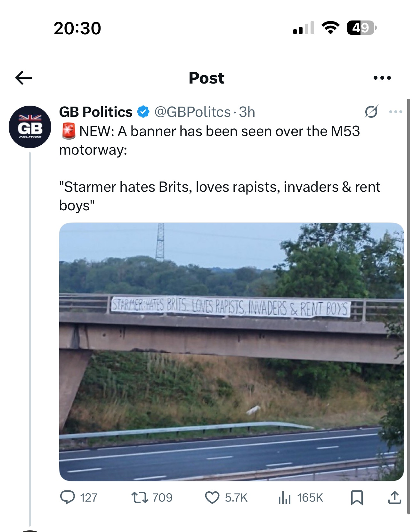Open the @GBPolitcs handle link
Viewport: 413px width, 532px height.
pos(192,112)
